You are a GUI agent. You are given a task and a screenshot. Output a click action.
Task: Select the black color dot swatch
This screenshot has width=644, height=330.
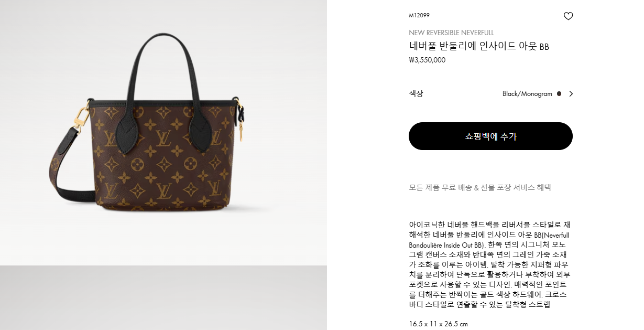pyautogui.click(x=559, y=94)
